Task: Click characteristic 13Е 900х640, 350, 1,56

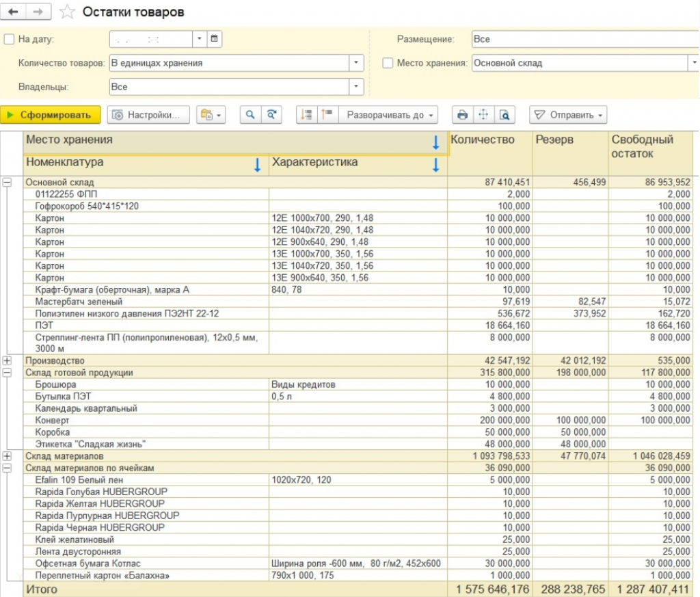Action: point(320,278)
